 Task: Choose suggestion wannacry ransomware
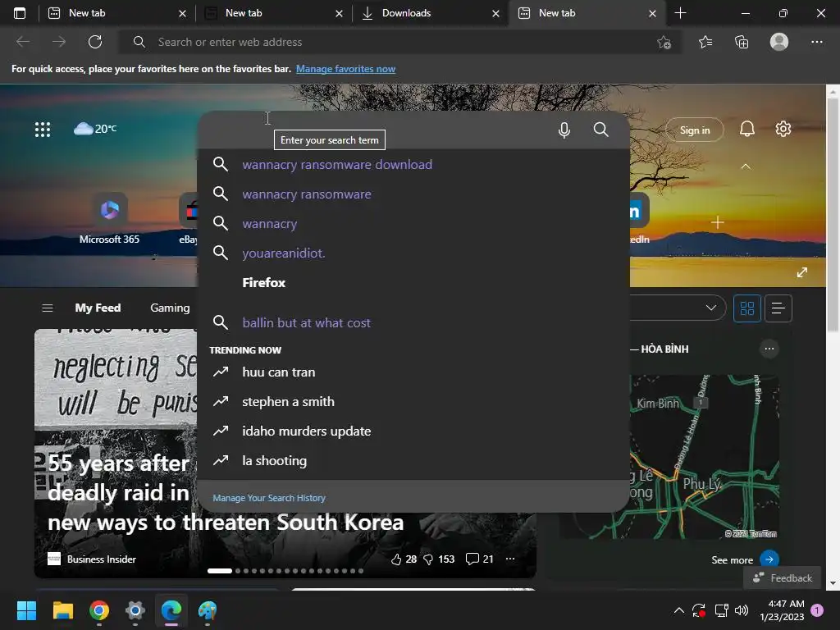click(x=413, y=194)
